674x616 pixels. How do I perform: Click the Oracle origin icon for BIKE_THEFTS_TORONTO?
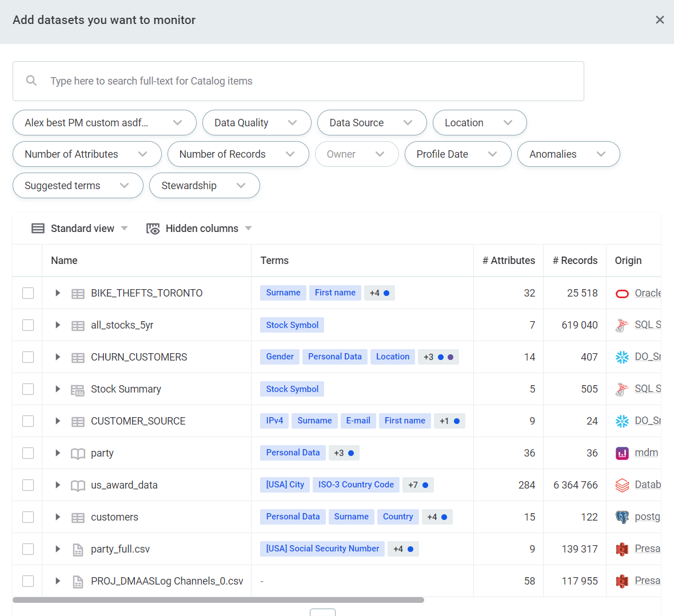click(x=622, y=293)
